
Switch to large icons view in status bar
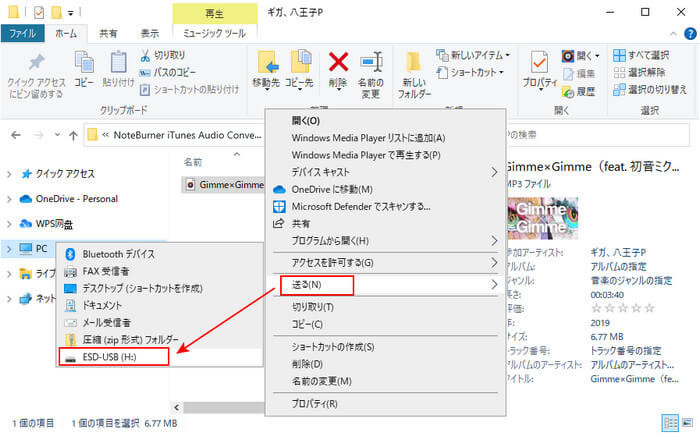click(688, 422)
